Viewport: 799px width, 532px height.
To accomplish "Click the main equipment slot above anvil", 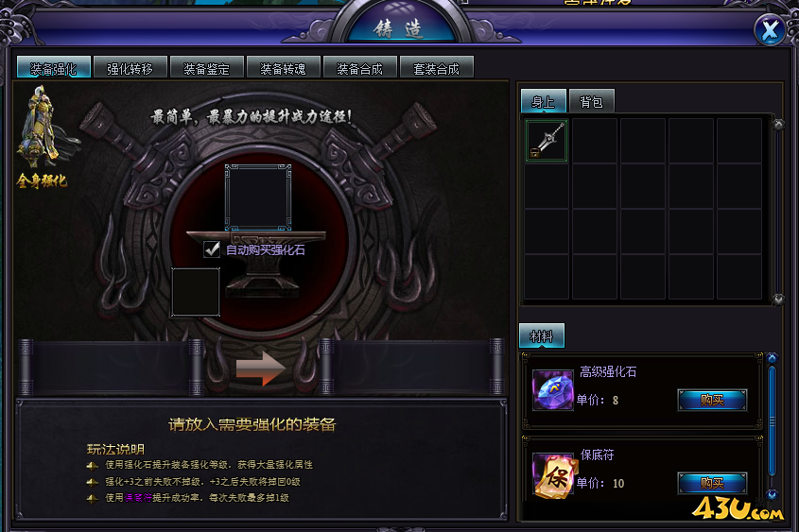I will pyautogui.click(x=258, y=197).
